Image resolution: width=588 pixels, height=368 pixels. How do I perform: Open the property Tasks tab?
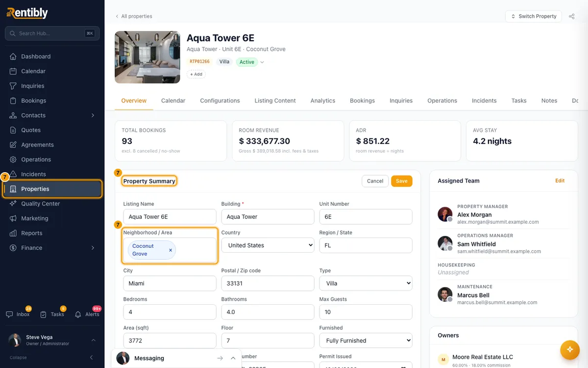pyautogui.click(x=519, y=101)
